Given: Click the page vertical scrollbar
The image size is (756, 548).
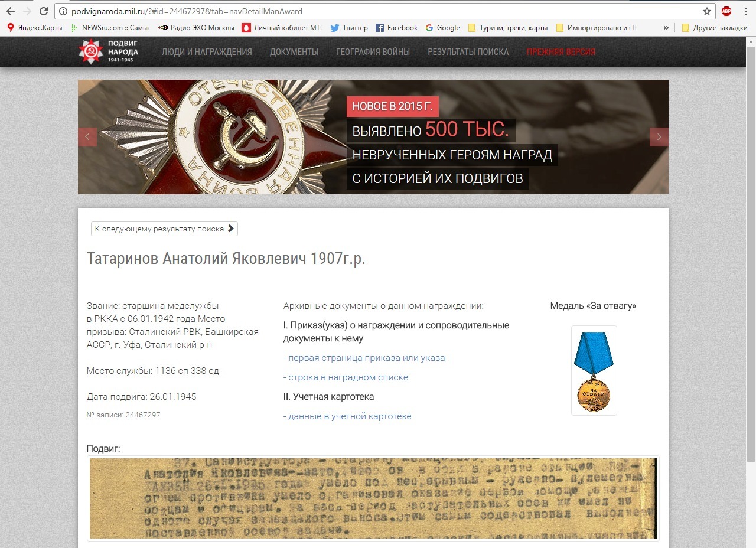Looking at the screenshot, I should tap(751, 254).
